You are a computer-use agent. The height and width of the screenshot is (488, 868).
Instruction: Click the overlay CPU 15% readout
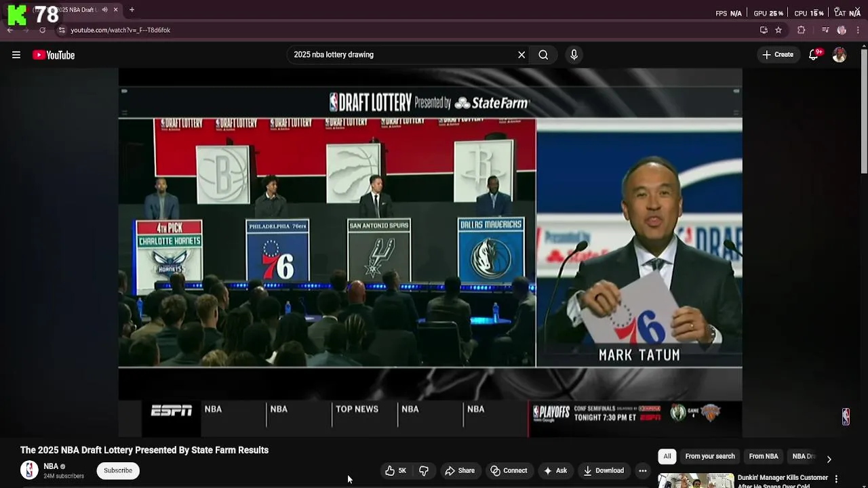pyautogui.click(x=809, y=13)
